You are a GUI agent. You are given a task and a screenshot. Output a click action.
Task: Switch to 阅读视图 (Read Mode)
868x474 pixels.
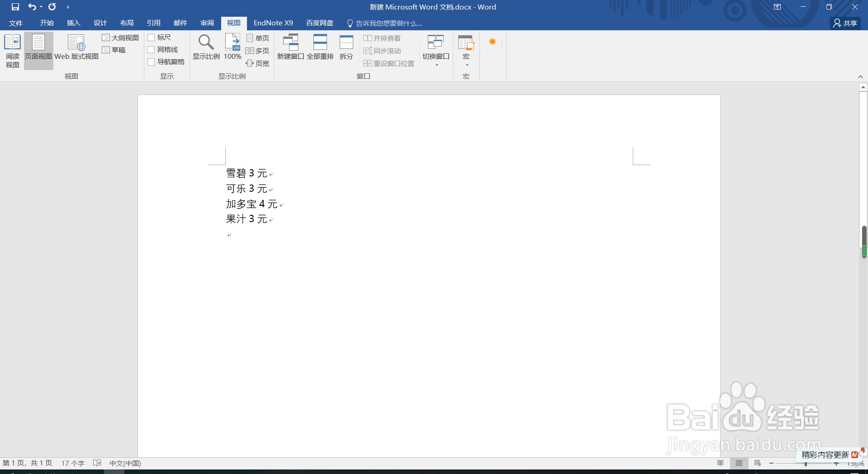[12, 50]
